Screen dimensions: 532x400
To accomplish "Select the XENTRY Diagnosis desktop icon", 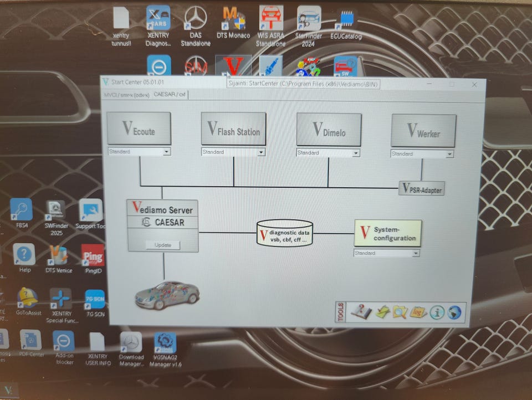I will click(158, 27).
